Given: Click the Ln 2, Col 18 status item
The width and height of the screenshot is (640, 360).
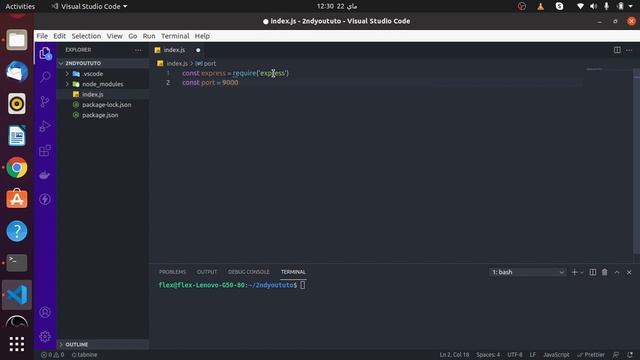Looking at the screenshot, I should tap(454, 355).
